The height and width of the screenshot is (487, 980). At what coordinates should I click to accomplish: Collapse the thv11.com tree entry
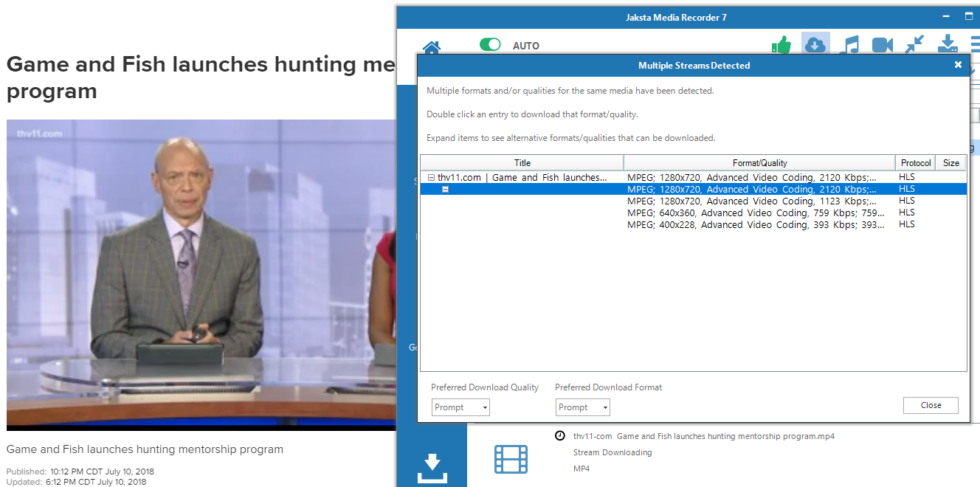[431, 177]
